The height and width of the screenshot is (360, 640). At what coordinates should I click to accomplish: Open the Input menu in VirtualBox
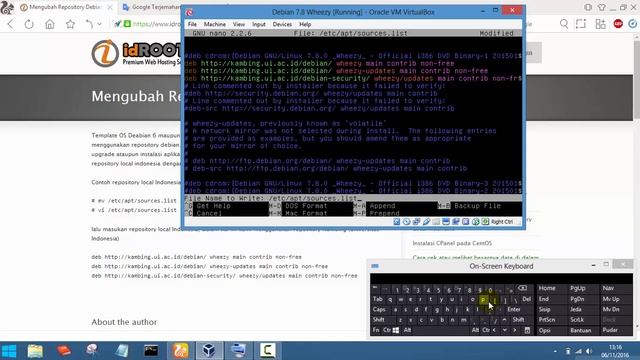point(258,24)
